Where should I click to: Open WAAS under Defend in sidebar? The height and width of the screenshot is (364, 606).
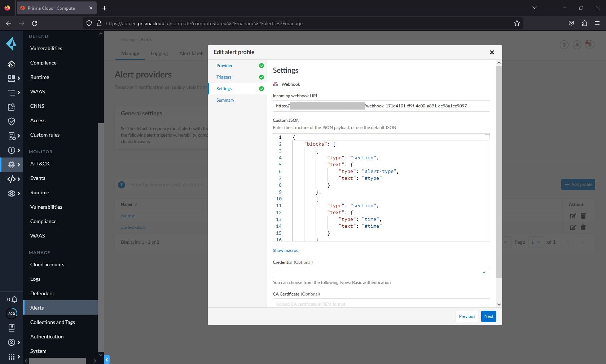coord(38,92)
